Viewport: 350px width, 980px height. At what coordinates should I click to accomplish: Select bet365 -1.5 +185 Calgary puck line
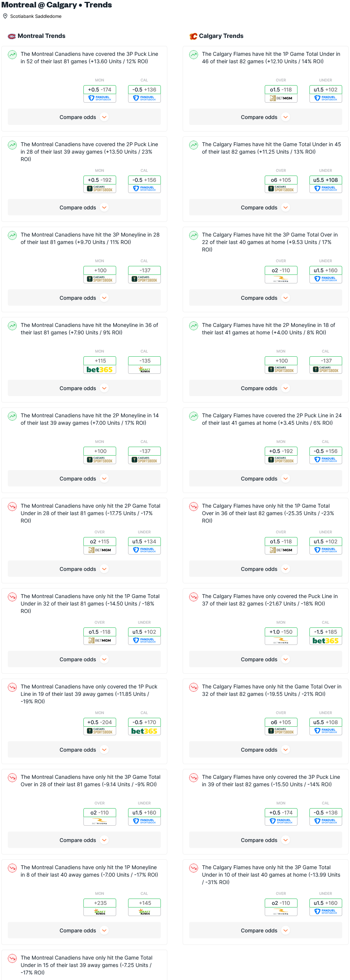326,636
